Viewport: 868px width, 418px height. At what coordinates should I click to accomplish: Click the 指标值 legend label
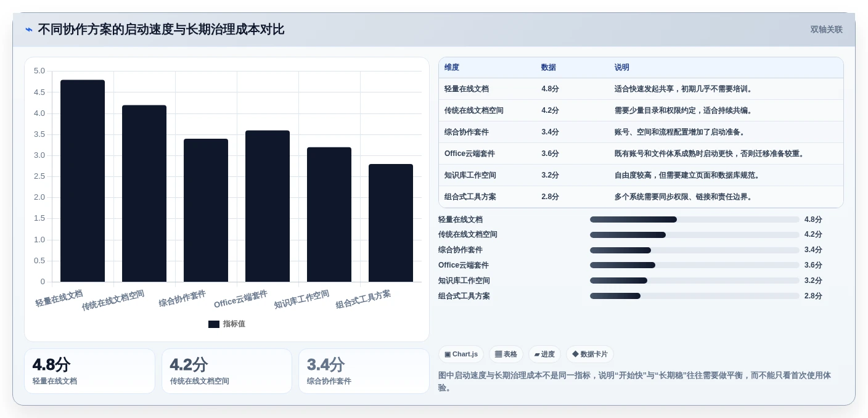coord(234,324)
